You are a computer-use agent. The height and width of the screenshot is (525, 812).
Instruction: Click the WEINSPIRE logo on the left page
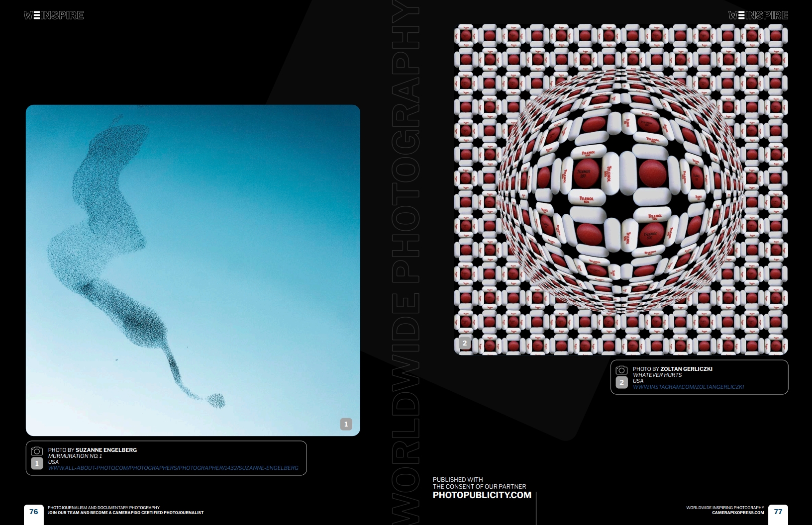54,15
